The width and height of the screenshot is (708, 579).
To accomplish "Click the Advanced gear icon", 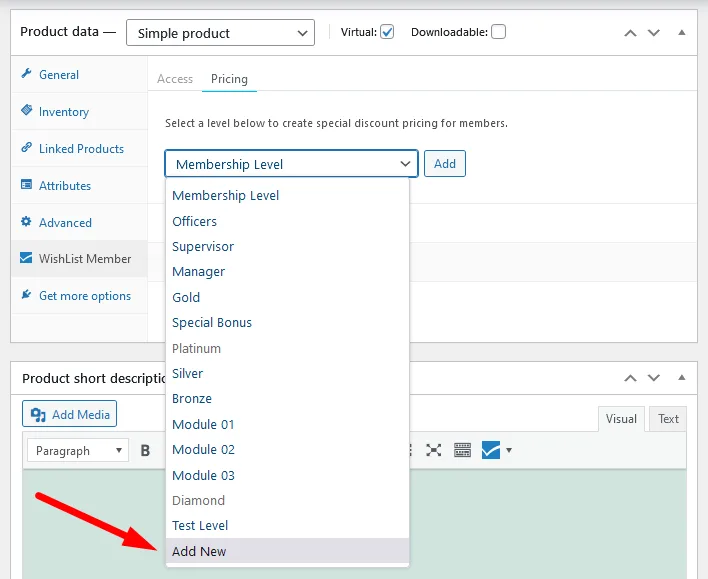I will pyautogui.click(x=27, y=222).
